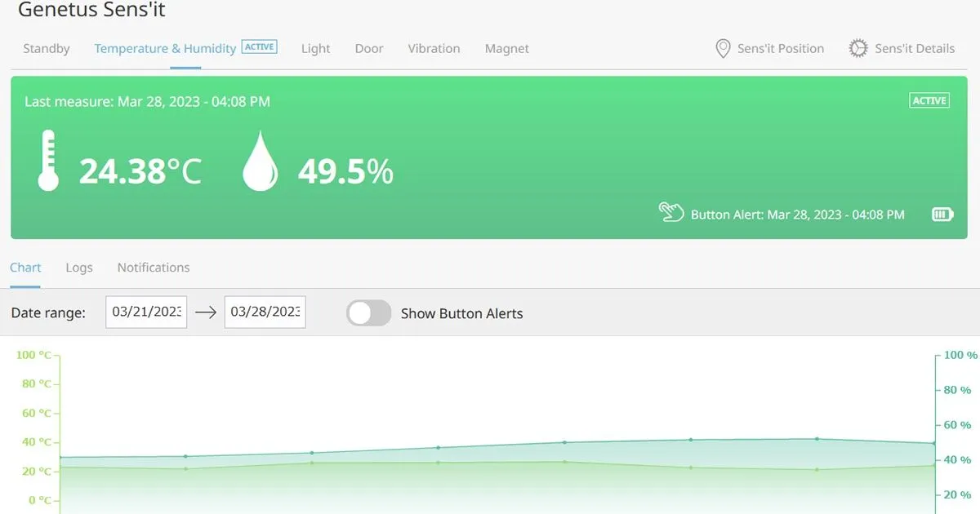Click the water droplet humidity icon
This screenshot has height=514, width=980.
261,161
